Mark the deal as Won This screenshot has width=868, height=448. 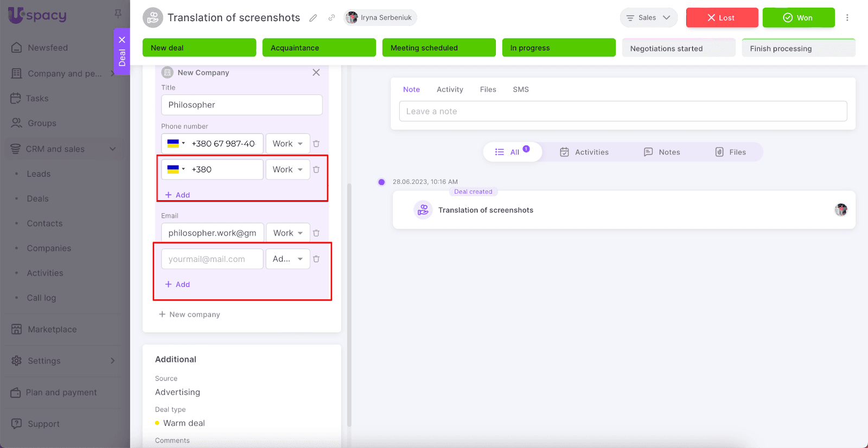(798, 18)
